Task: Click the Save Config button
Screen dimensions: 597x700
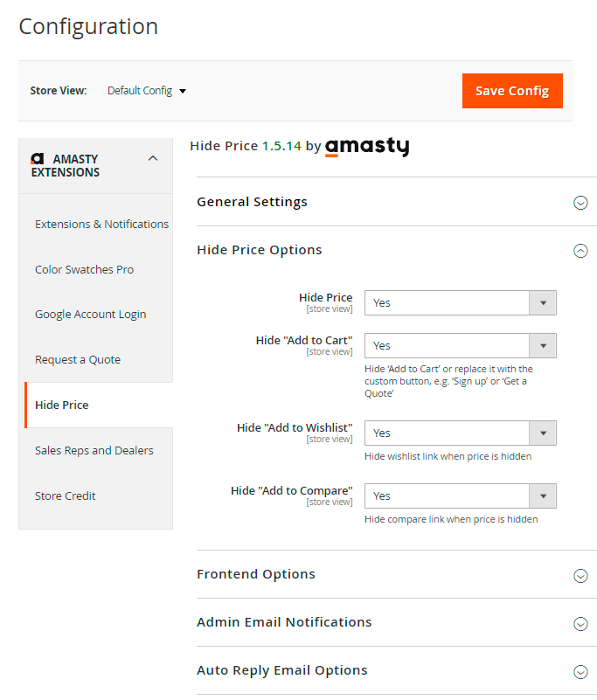Action: click(x=511, y=91)
